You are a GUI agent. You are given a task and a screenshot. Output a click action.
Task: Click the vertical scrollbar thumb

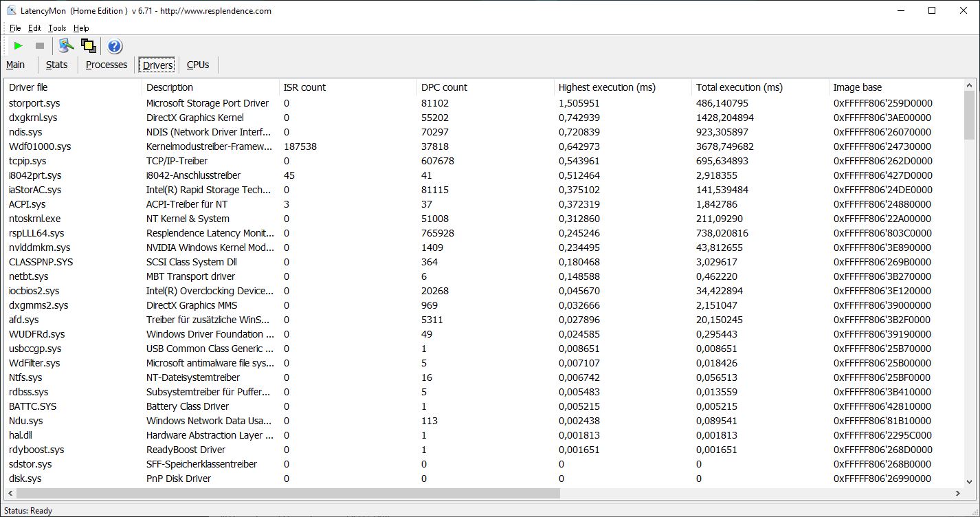coord(970,115)
